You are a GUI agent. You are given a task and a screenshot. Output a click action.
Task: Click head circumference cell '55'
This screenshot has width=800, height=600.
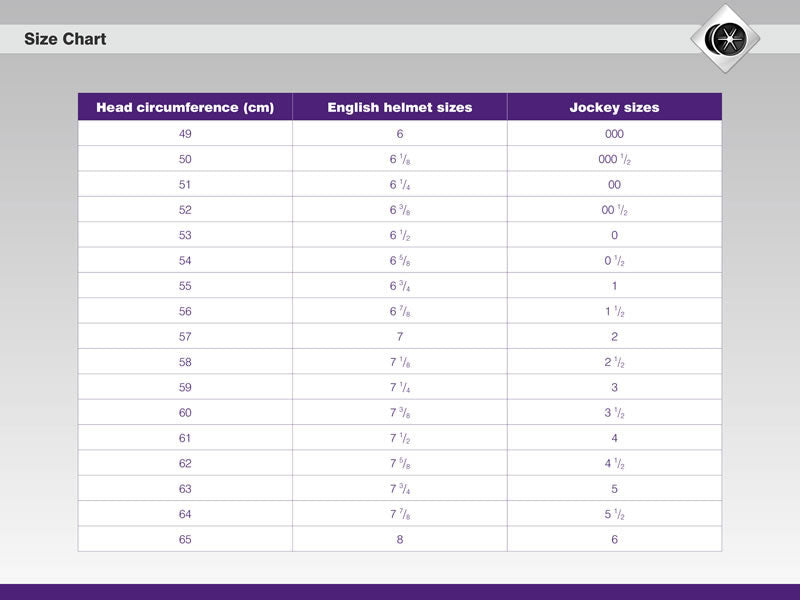click(x=185, y=286)
